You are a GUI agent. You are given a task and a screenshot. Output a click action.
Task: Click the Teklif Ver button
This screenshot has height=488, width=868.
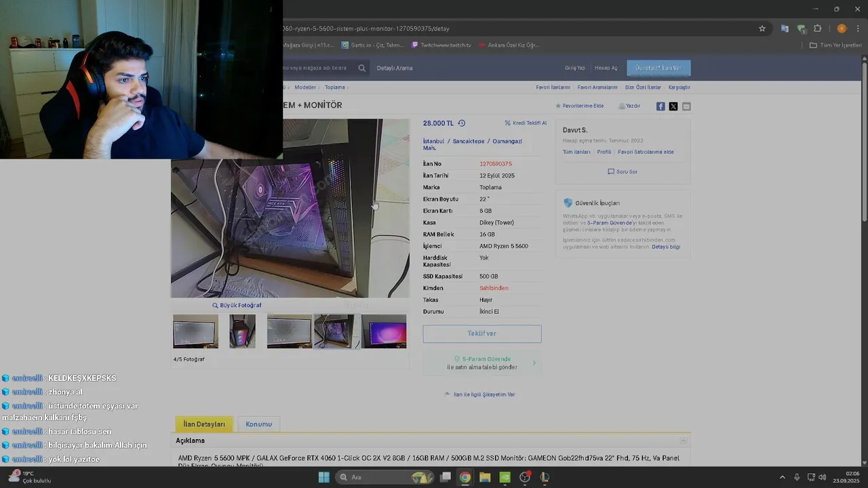point(482,333)
